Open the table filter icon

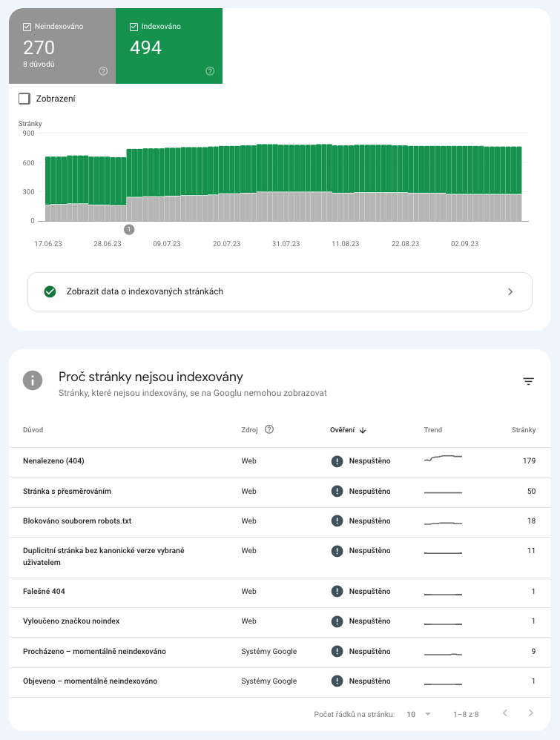tap(528, 381)
